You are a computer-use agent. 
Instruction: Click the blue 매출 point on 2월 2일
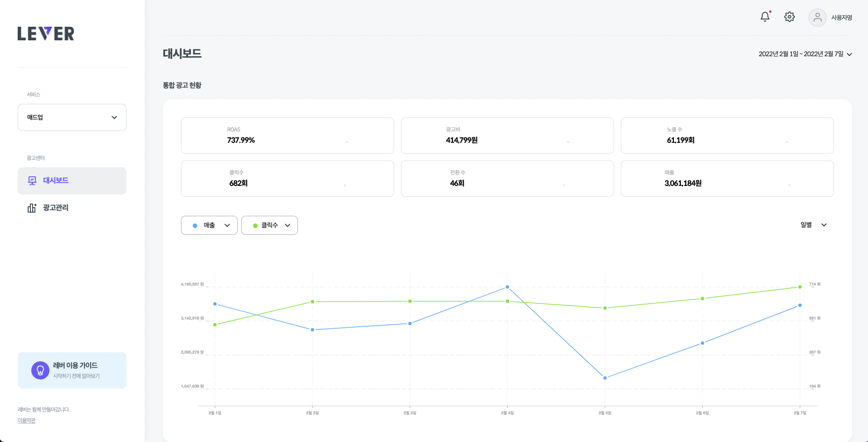pos(312,330)
